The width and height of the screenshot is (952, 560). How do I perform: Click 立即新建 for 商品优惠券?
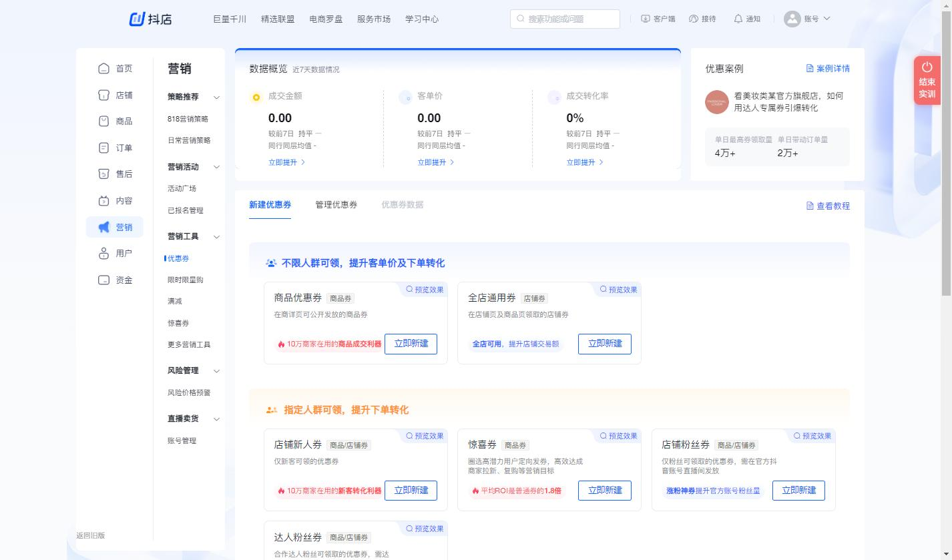coord(411,344)
